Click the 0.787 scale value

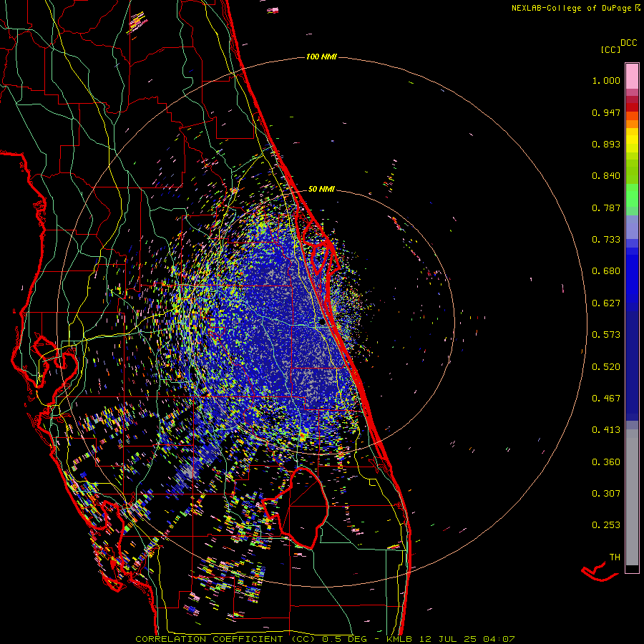(606, 208)
